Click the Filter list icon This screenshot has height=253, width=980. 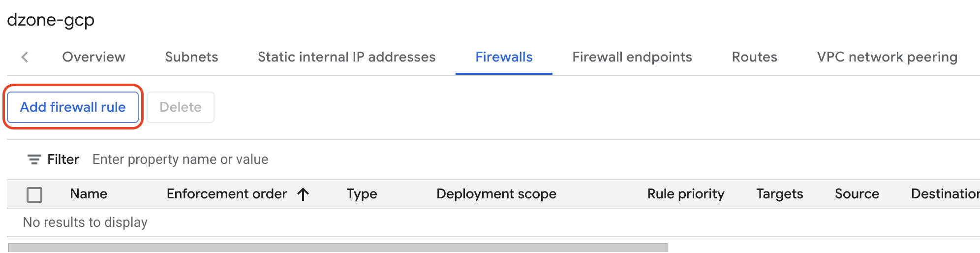pyautogui.click(x=34, y=159)
